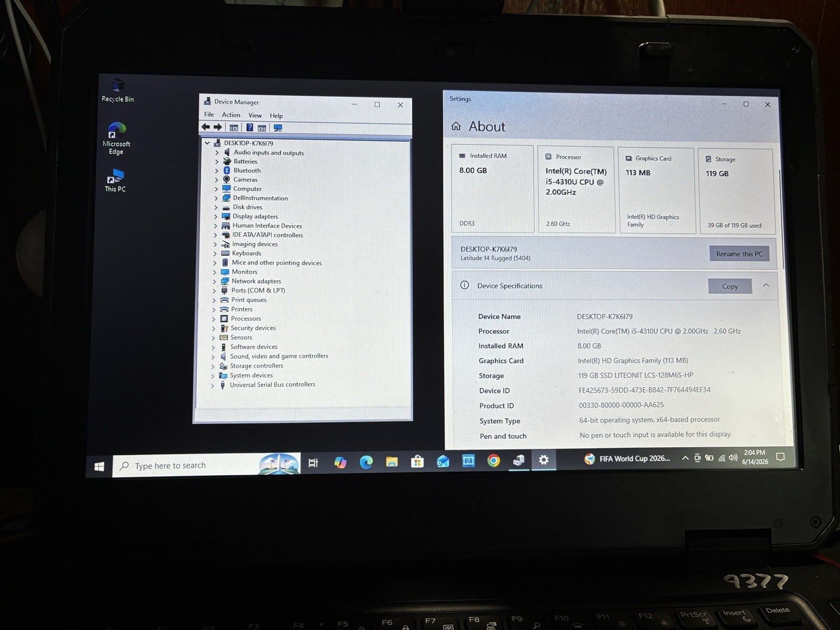Open File Explorer from the taskbar
Image resolution: width=840 pixels, height=630 pixels.
(392, 461)
